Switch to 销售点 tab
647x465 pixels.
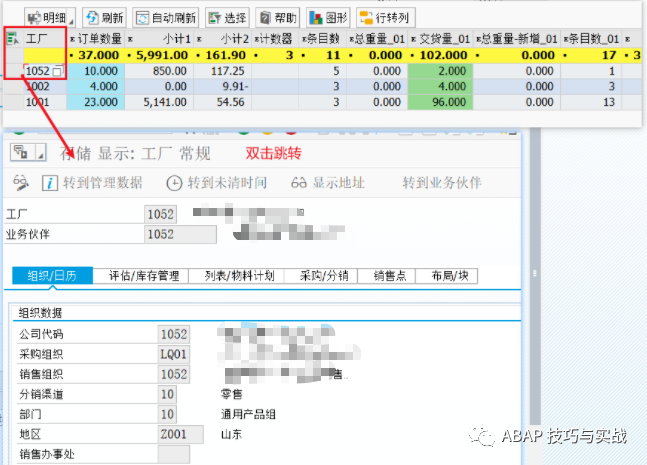pos(389,276)
